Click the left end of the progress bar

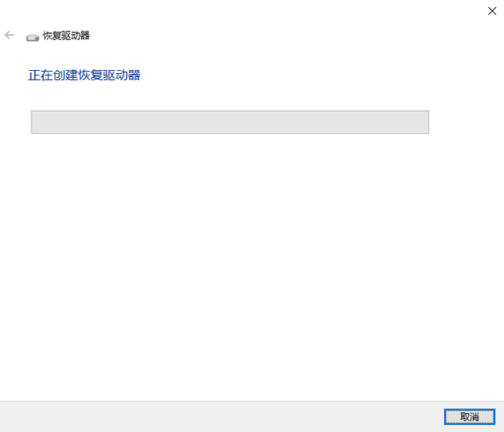pos(35,122)
